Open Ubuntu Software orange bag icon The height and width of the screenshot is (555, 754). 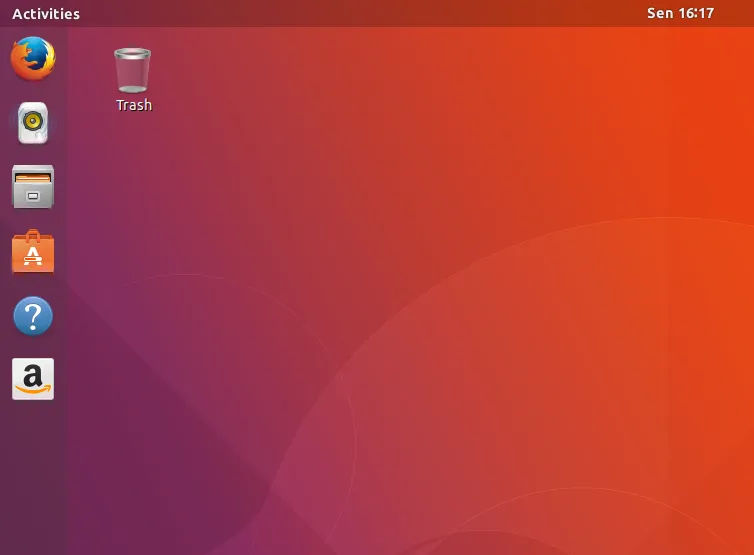[33, 252]
